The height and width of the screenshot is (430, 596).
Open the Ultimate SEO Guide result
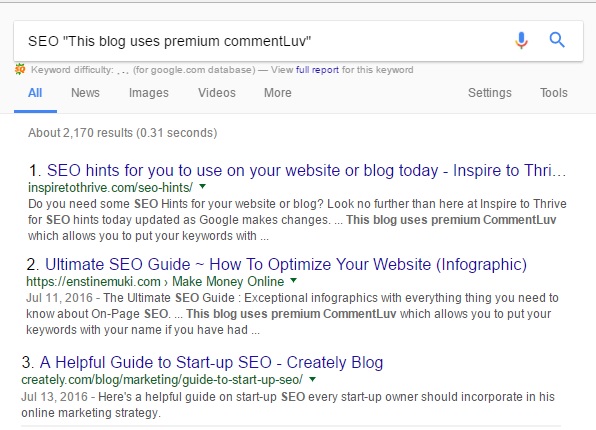[x=286, y=264]
